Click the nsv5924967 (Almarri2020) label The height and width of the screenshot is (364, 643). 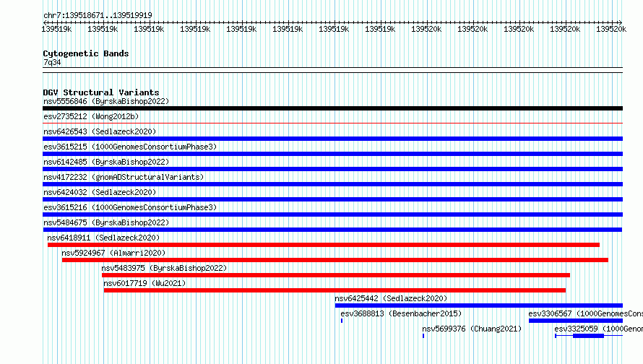(x=113, y=253)
